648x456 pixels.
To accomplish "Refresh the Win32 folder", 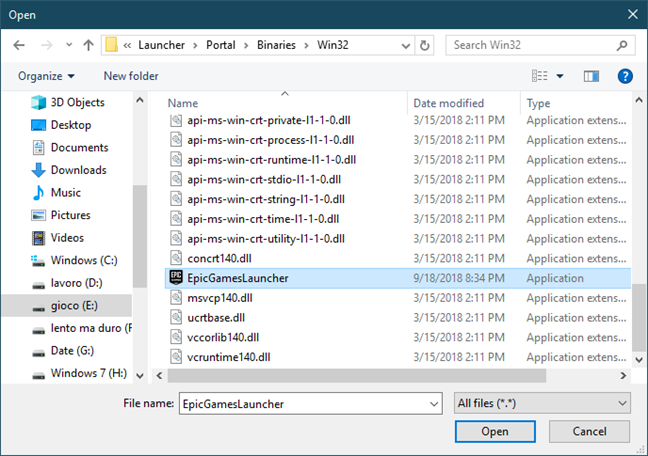I will coord(424,45).
